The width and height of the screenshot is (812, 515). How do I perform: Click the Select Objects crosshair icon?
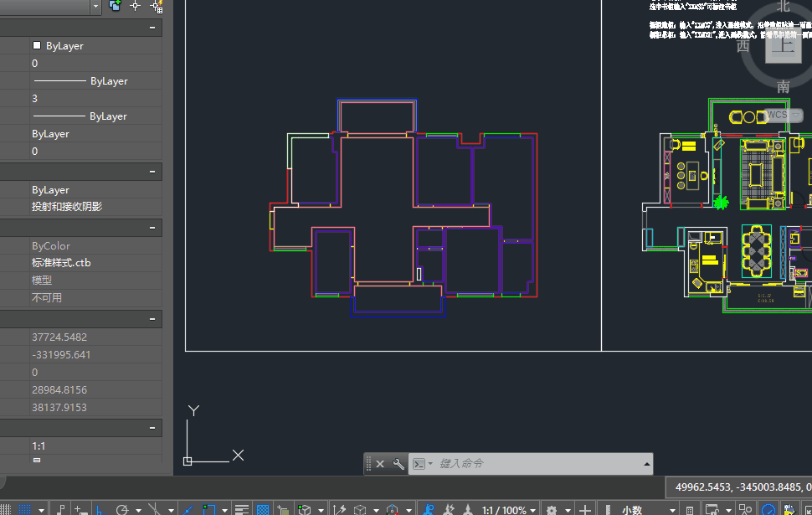[x=135, y=6]
